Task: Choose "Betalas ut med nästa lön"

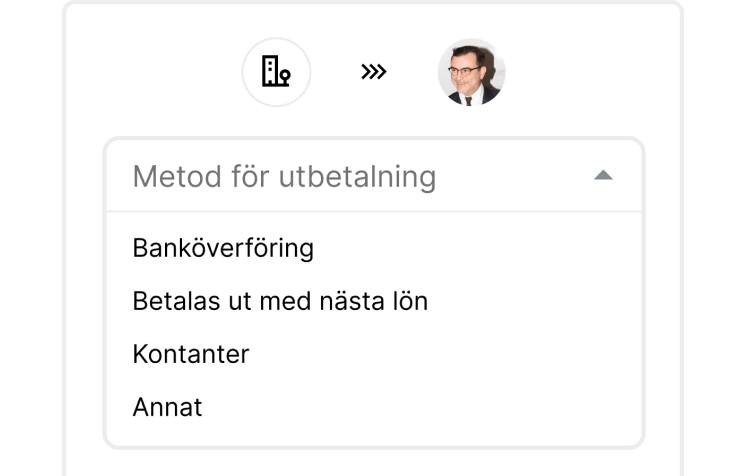Action: coord(280,301)
